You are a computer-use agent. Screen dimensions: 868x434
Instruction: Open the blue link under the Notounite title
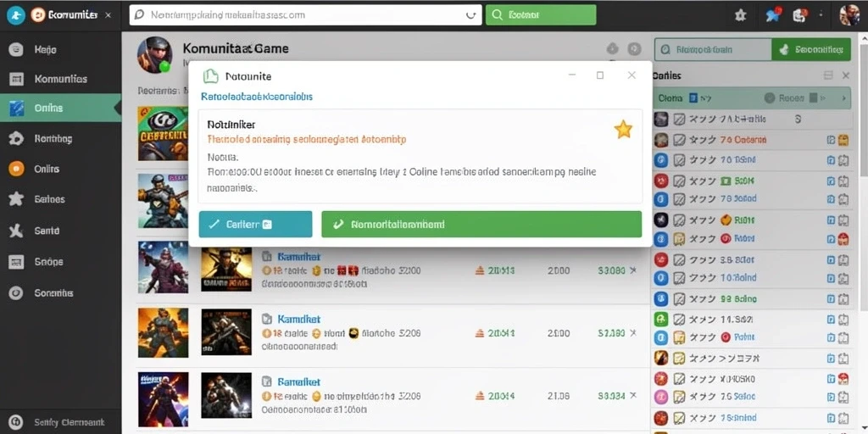[257, 97]
